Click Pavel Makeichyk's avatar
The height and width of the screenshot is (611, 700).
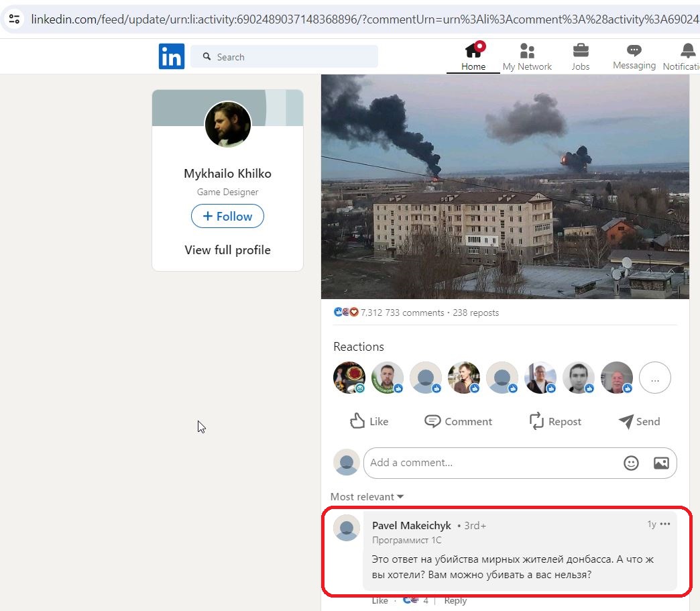347,527
